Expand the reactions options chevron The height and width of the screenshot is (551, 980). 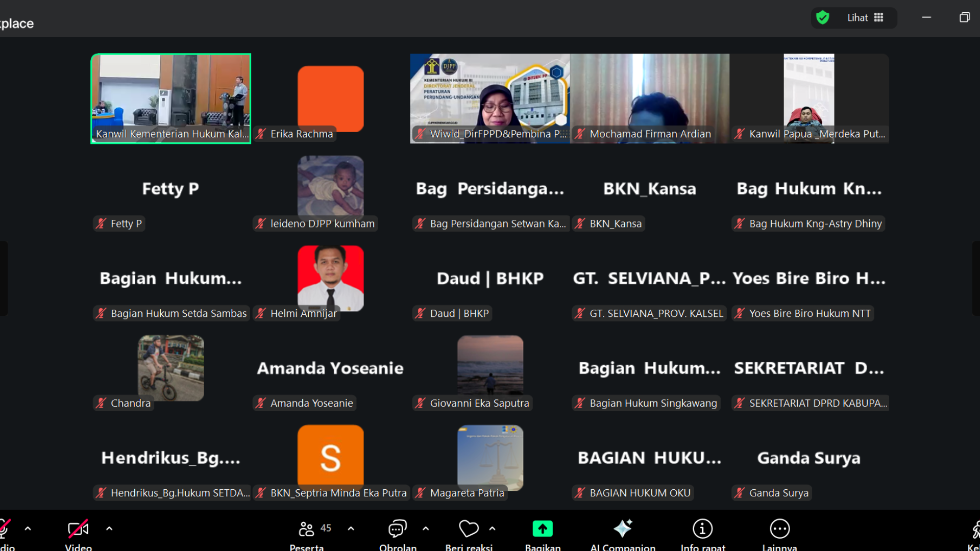pyautogui.click(x=492, y=529)
